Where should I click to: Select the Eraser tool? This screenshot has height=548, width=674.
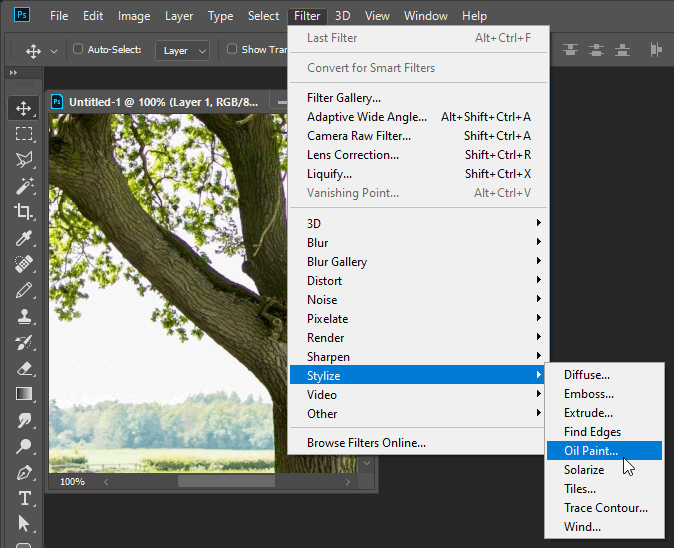tap(24, 368)
